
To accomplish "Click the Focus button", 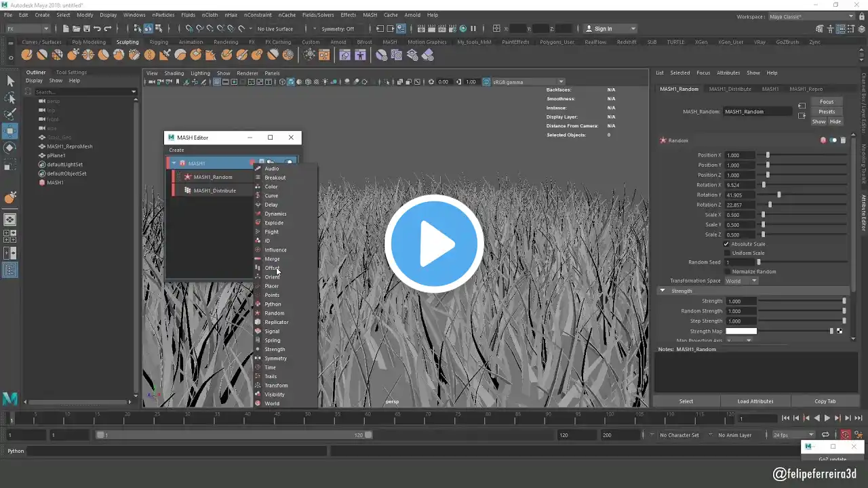I will point(827,102).
